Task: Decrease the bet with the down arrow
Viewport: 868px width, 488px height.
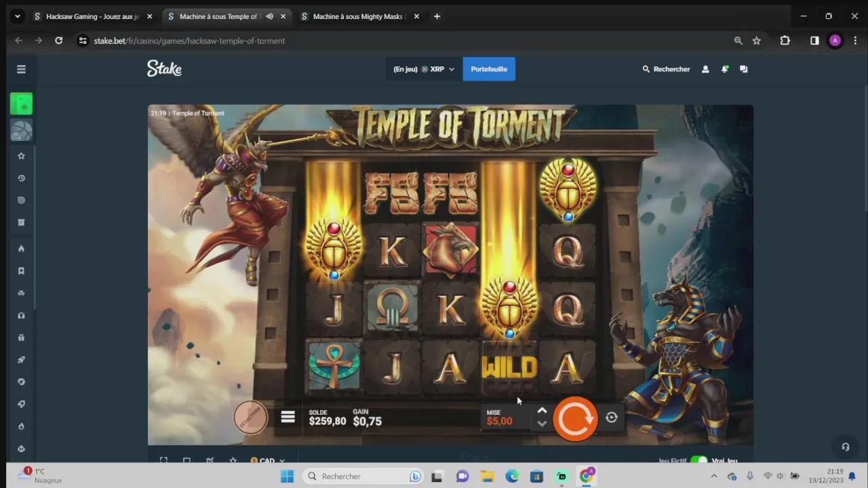Action: tap(542, 424)
